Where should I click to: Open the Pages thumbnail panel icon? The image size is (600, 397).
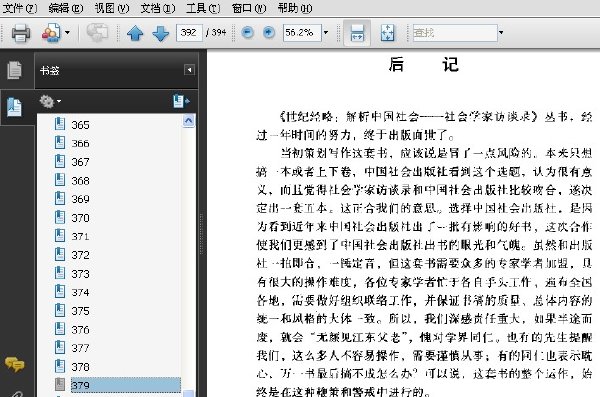pos(15,70)
